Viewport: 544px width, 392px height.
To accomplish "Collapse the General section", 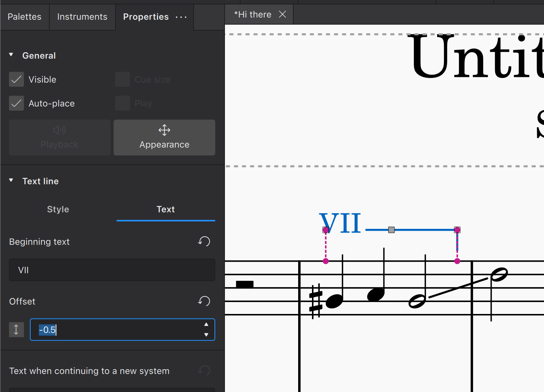I will click(11, 55).
